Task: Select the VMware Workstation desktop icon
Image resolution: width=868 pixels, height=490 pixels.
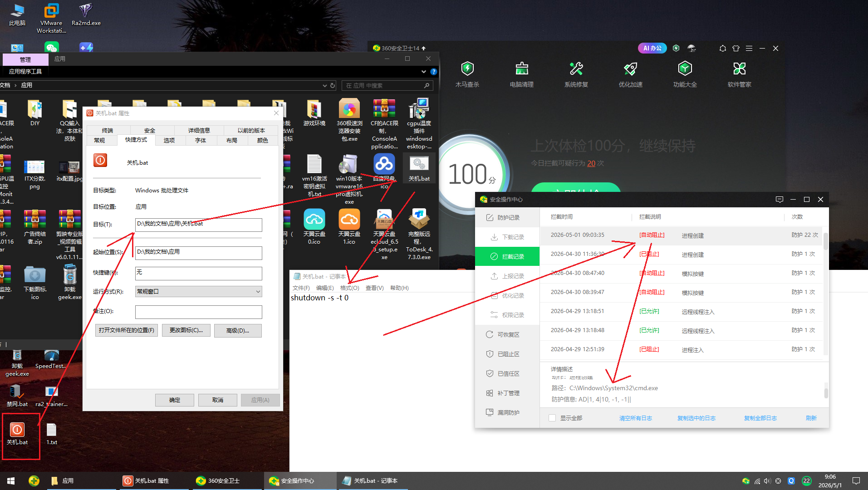Action: 51,18
